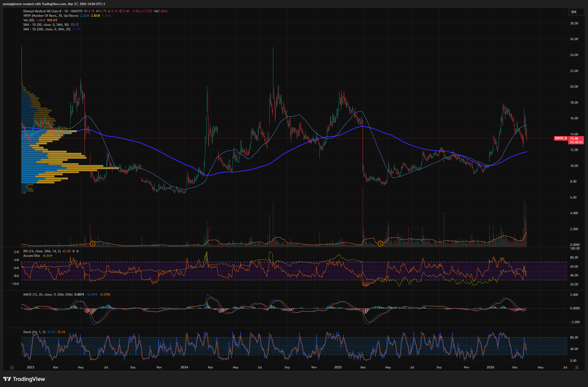Select the Vol (20) indicator legend

tap(29, 20)
